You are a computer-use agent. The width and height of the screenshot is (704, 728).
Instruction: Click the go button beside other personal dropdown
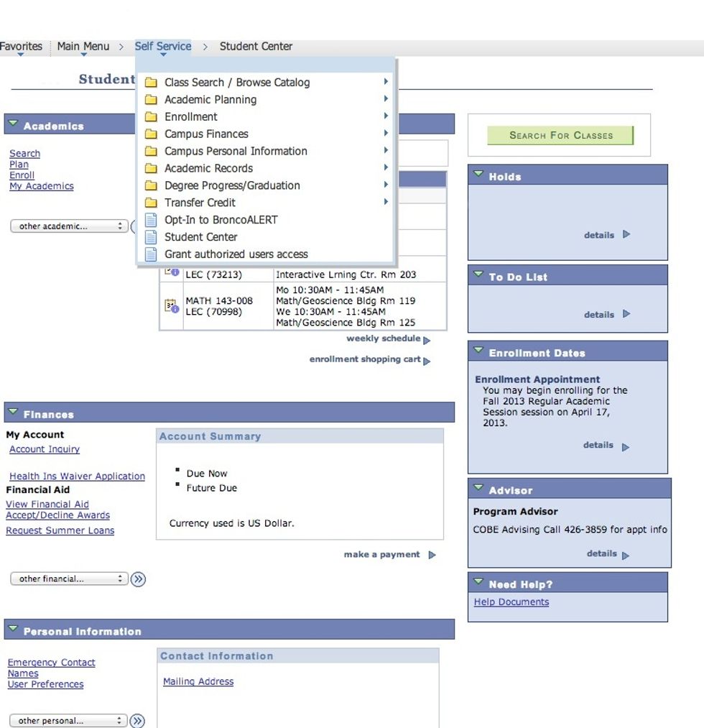click(x=136, y=720)
